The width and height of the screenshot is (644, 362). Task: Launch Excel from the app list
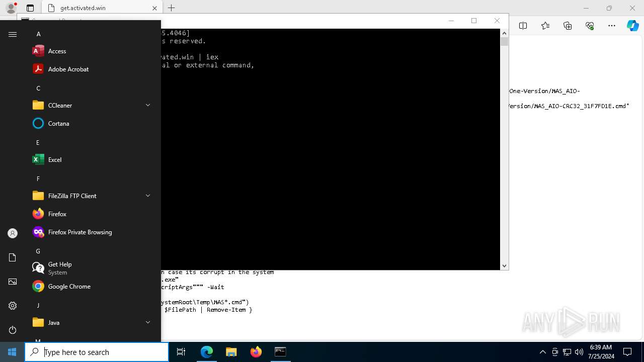[x=93, y=160]
